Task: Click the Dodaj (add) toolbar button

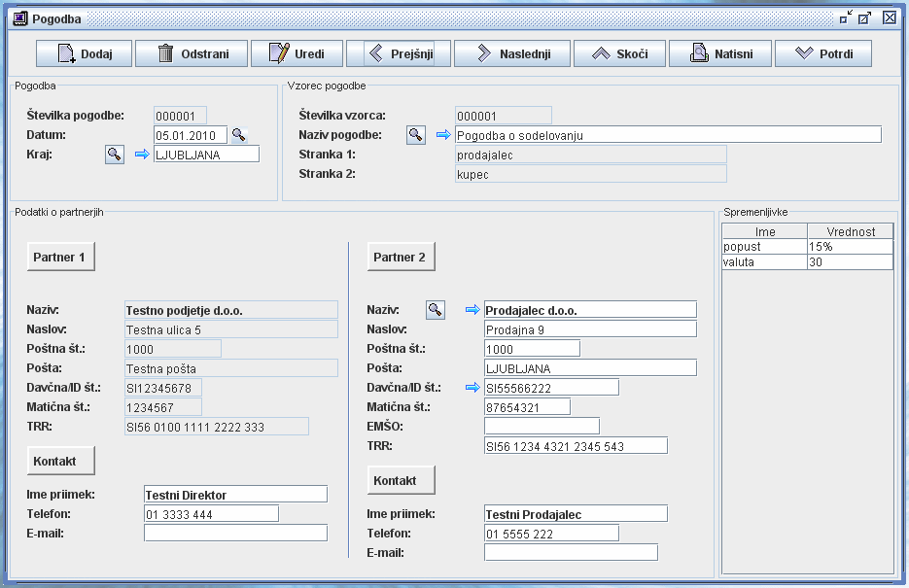Action: 84,53
